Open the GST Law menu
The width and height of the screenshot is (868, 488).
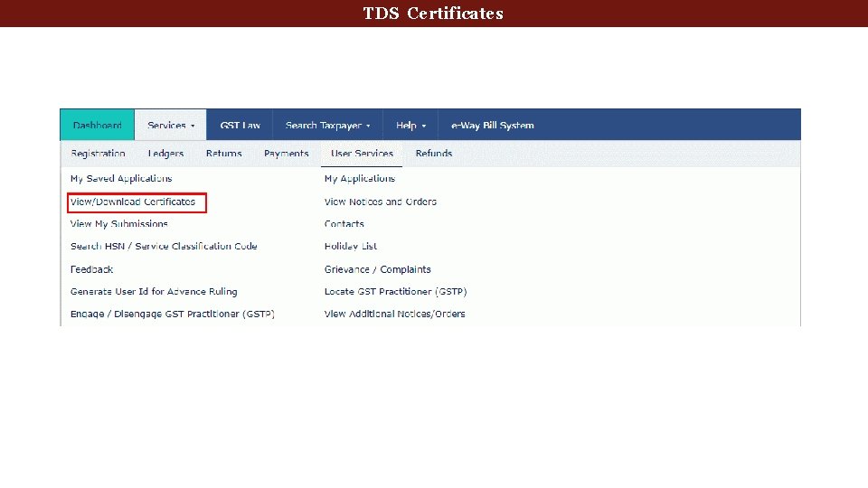240,125
